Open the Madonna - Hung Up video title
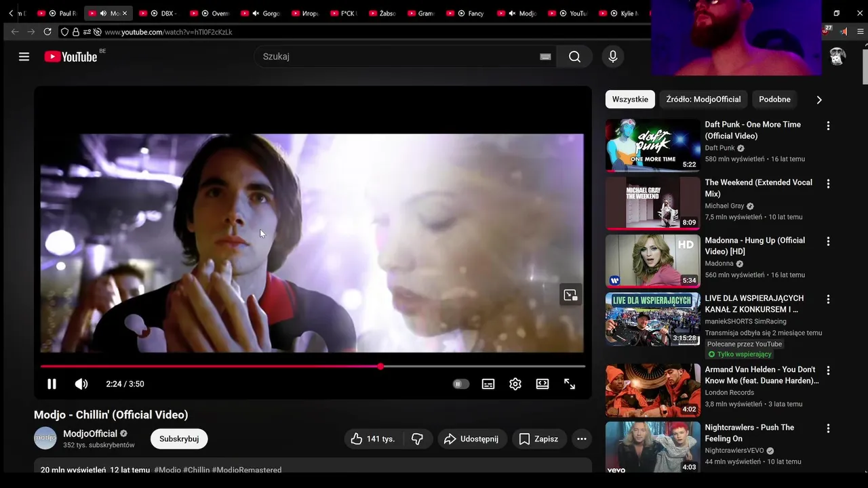 tap(755, 246)
